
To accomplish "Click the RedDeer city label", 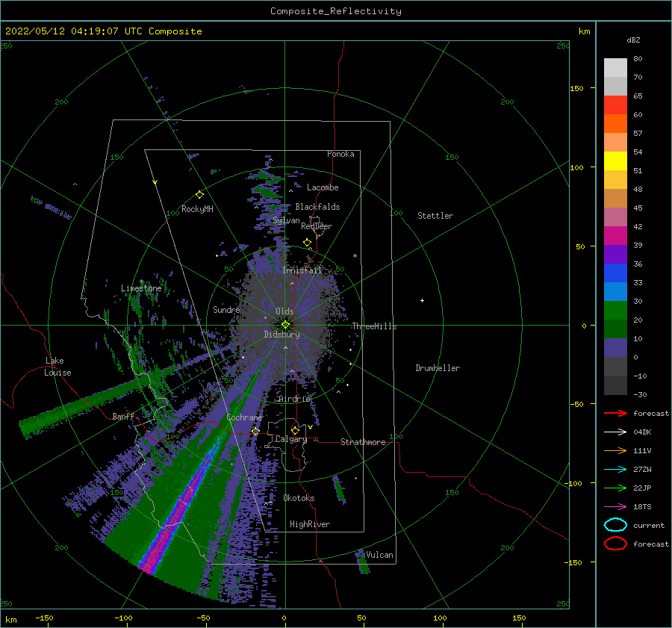I will pos(317,226).
